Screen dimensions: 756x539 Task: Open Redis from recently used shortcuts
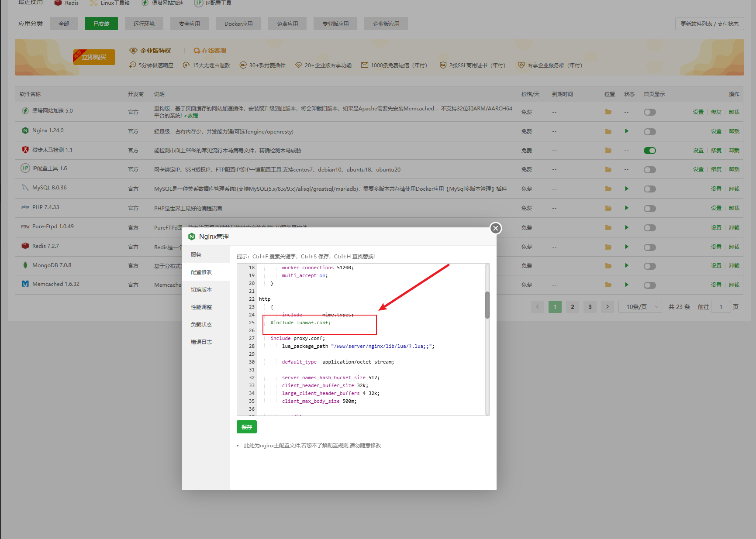tap(66, 3)
